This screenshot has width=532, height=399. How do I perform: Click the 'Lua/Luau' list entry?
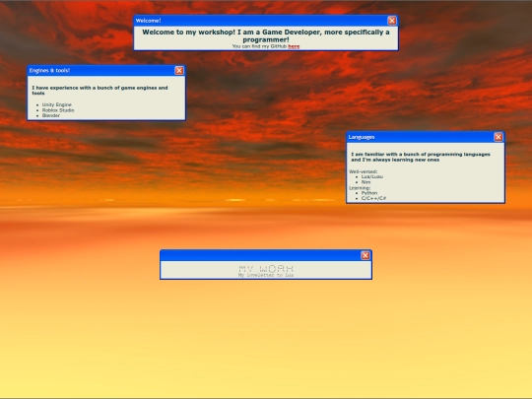point(372,176)
